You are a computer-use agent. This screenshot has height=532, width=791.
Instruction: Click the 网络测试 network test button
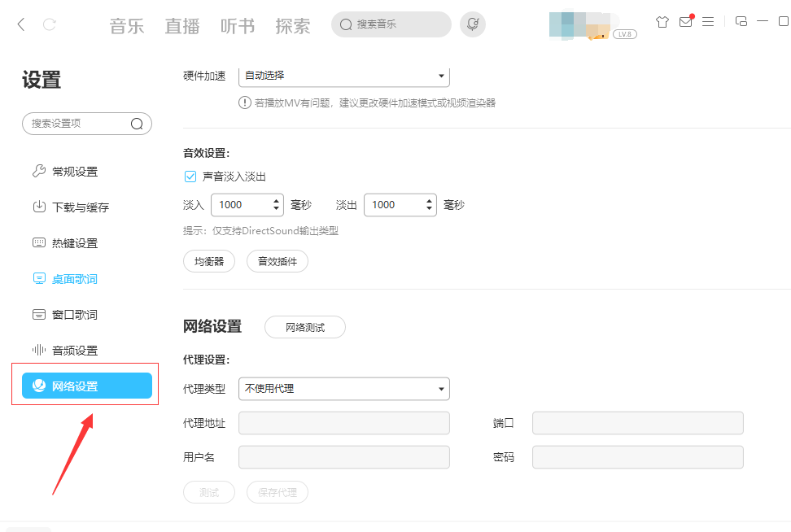click(304, 327)
